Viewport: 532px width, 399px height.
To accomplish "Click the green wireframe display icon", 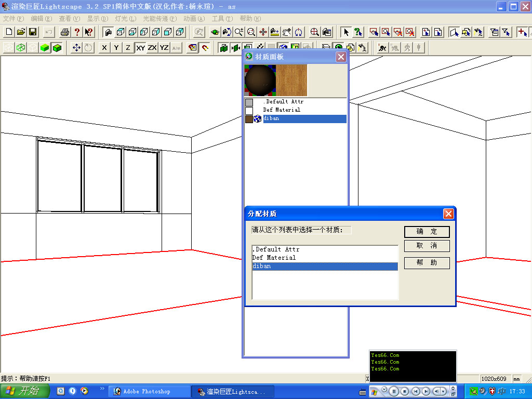I will tap(21, 48).
